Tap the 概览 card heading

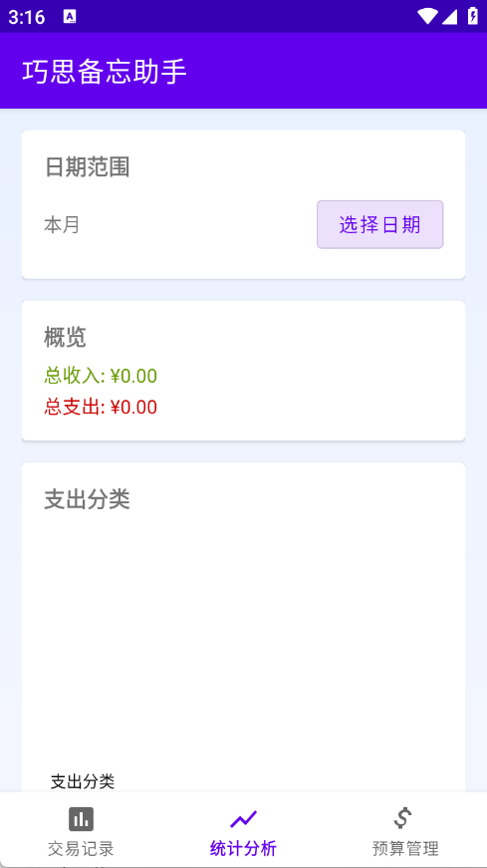66,337
